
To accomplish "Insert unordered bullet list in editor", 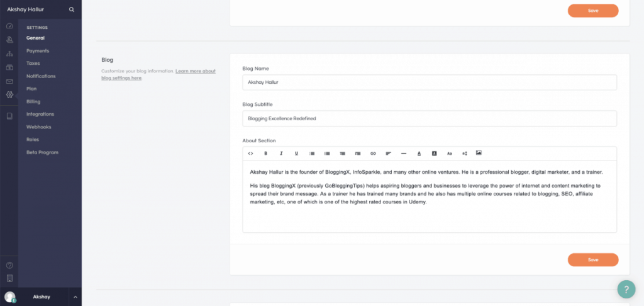I will click(x=327, y=154).
